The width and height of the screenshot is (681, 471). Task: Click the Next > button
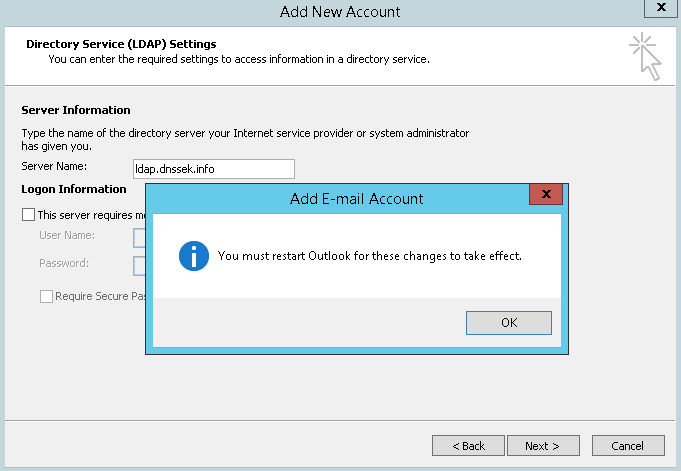point(543,445)
